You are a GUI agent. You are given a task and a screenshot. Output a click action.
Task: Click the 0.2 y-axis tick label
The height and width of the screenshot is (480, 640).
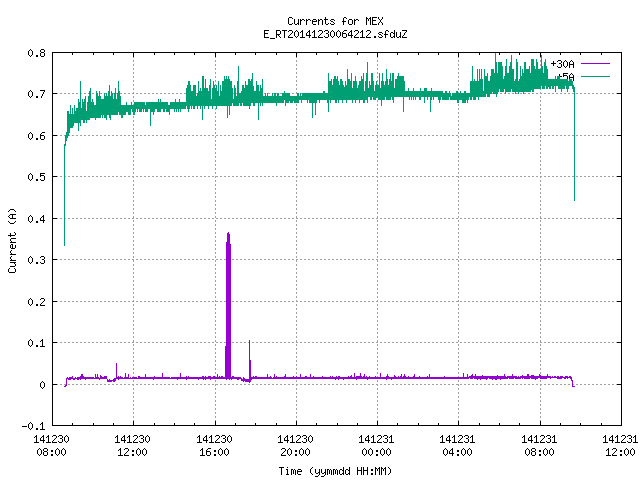[x=37, y=302]
